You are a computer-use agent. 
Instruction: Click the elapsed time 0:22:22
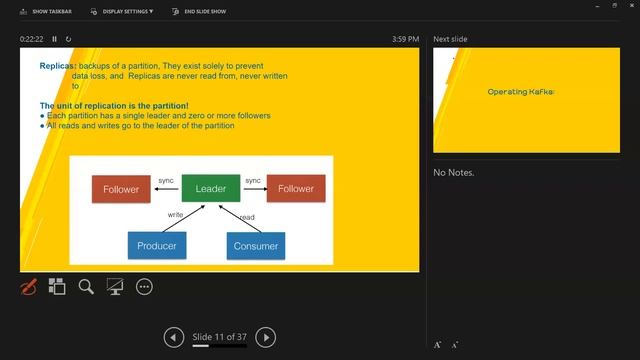click(x=31, y=39)
